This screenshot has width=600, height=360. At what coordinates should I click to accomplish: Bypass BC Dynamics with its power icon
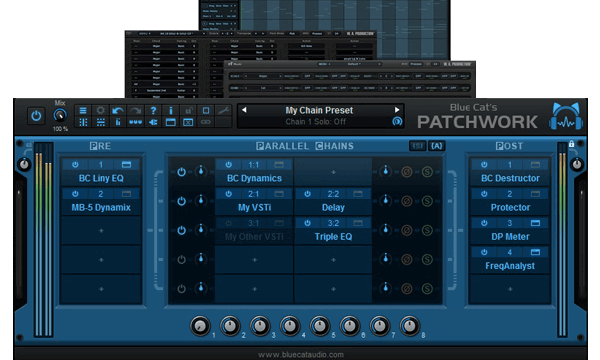coord(228,165)
